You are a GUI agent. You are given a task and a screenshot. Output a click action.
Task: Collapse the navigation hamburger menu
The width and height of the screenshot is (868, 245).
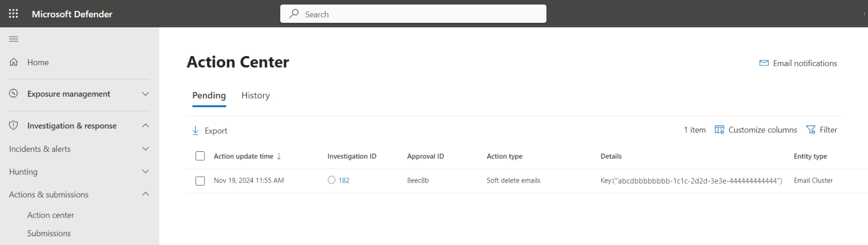(x=14, y=39)
